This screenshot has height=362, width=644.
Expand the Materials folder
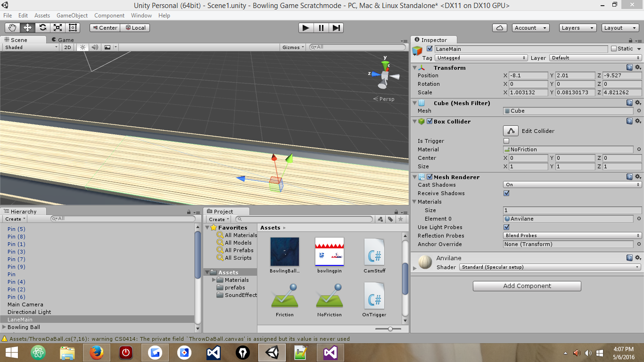tap(214, 280)
